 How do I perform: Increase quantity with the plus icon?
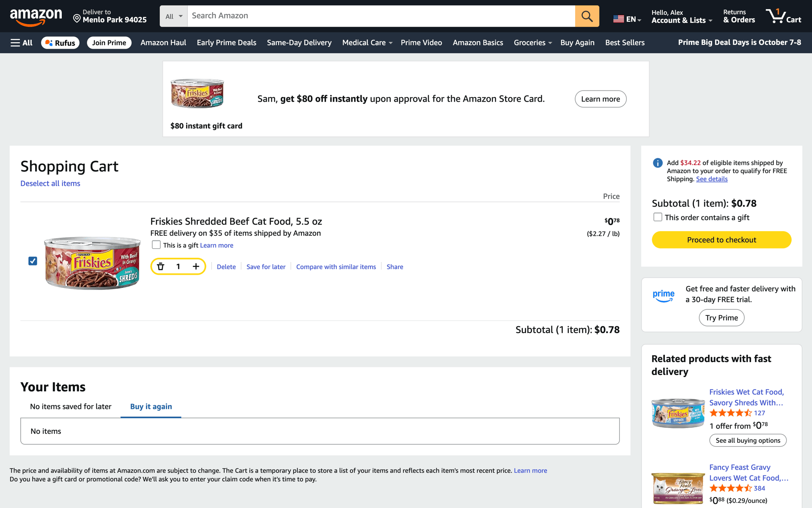tap(196, 266)
